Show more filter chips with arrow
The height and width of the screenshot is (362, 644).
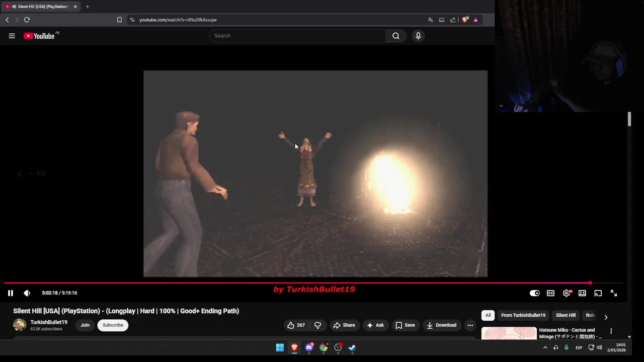point(606,317)
